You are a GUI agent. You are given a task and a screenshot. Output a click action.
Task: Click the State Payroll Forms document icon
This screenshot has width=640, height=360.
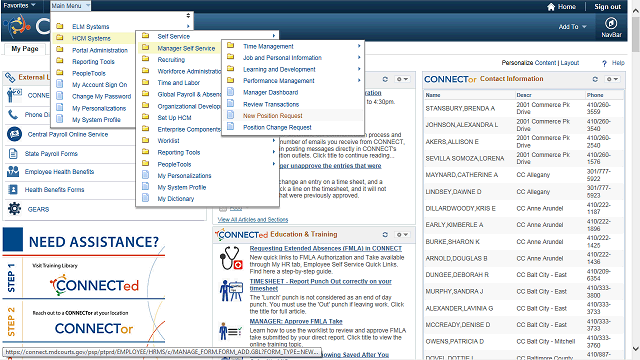13,153
